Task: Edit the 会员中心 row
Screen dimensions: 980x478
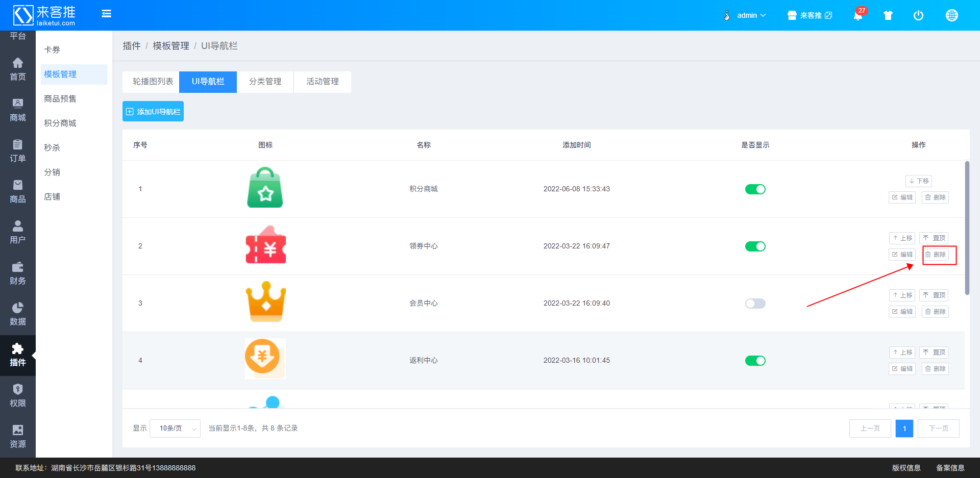Action: coord(902,312)
